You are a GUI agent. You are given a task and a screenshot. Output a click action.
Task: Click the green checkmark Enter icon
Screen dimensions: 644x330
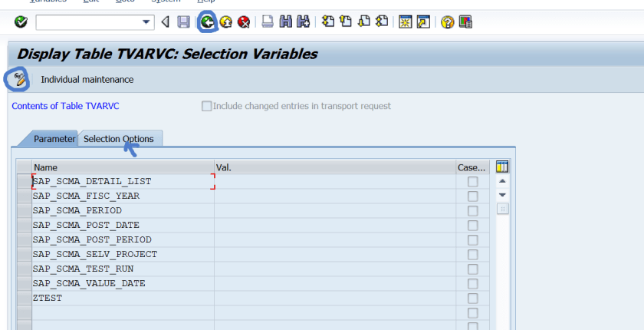tap(21, 22)
